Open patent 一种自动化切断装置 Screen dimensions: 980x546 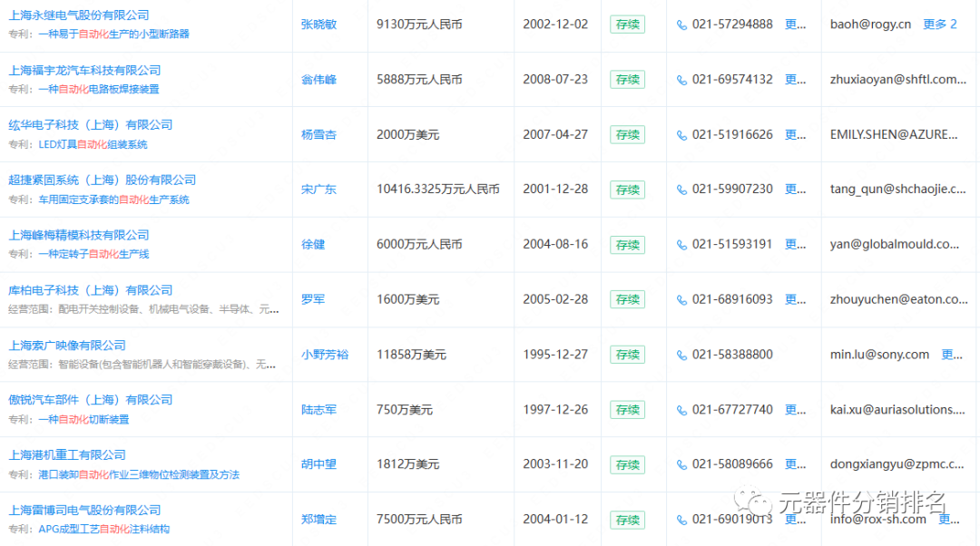point(83,419)
